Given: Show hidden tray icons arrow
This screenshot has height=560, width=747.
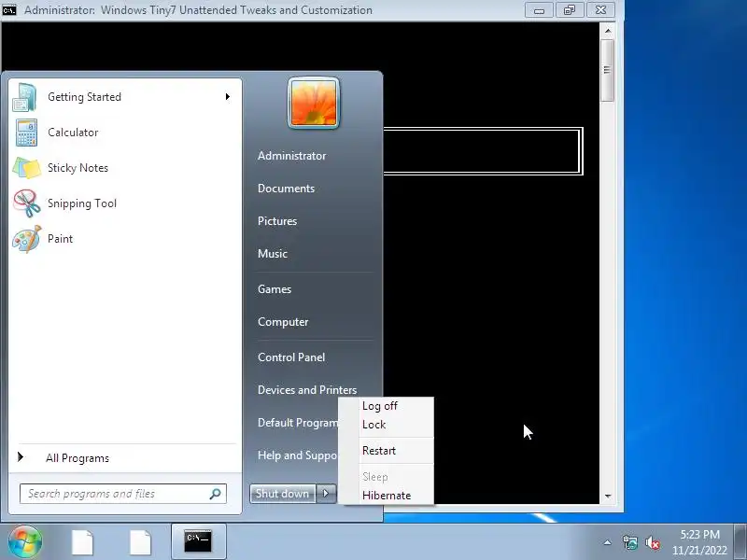Looking at the screenshot, I should [x=608, y=542].
